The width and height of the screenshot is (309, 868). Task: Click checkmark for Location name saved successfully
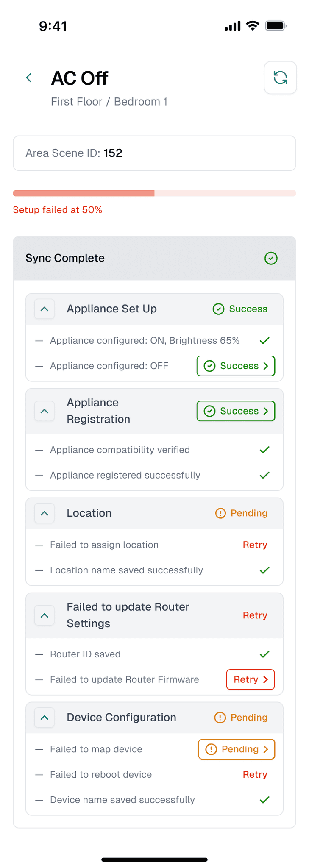[264, 570]
